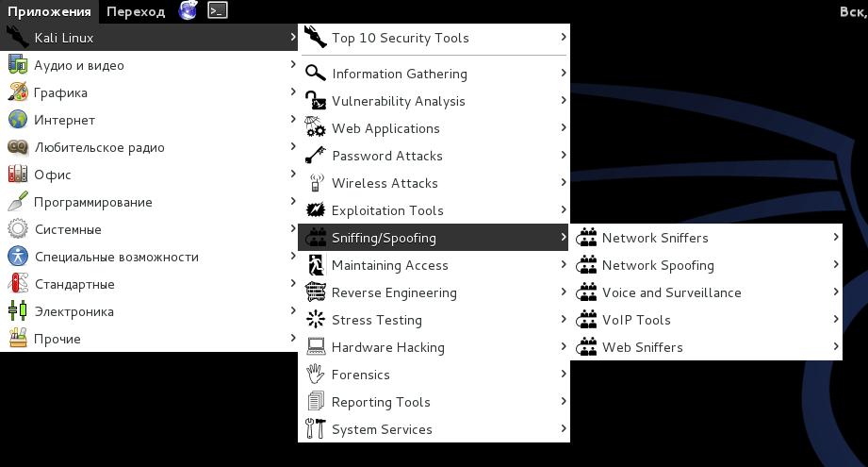The image size is (868, 467).
Task: Click the Wireless Attacks antenna icon
Action: (x=316, y=183)
